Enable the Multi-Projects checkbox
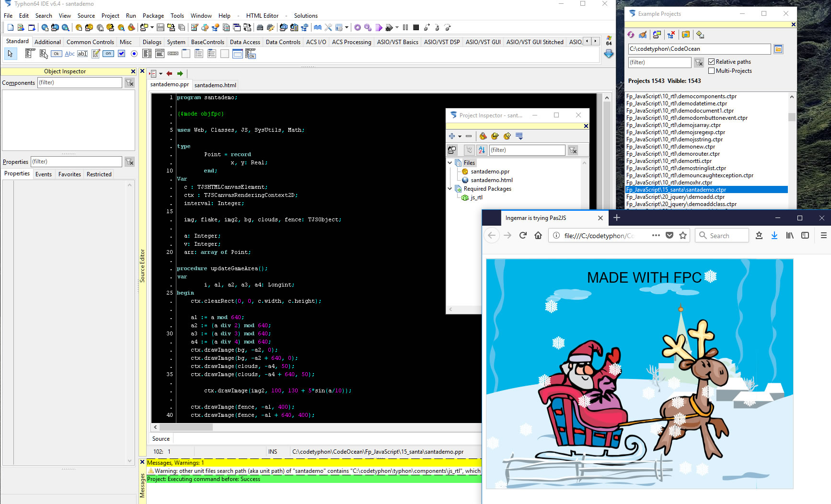Screen dimensions: 831x504 (x=712, y=71)
